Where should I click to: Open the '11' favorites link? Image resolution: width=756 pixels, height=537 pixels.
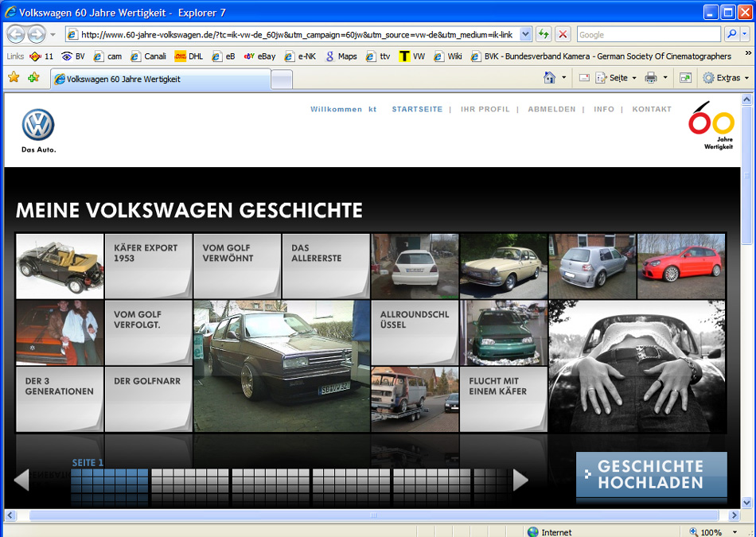(41, 56)
